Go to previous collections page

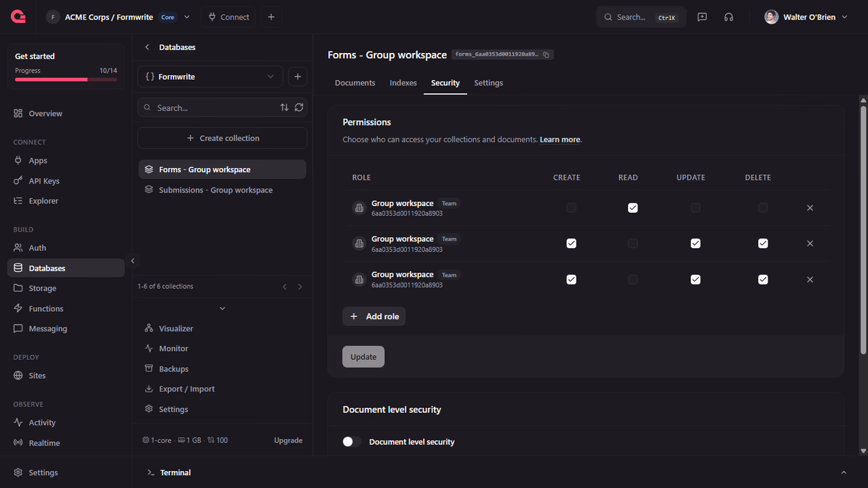pyautogui.click(x=285, y=287)
